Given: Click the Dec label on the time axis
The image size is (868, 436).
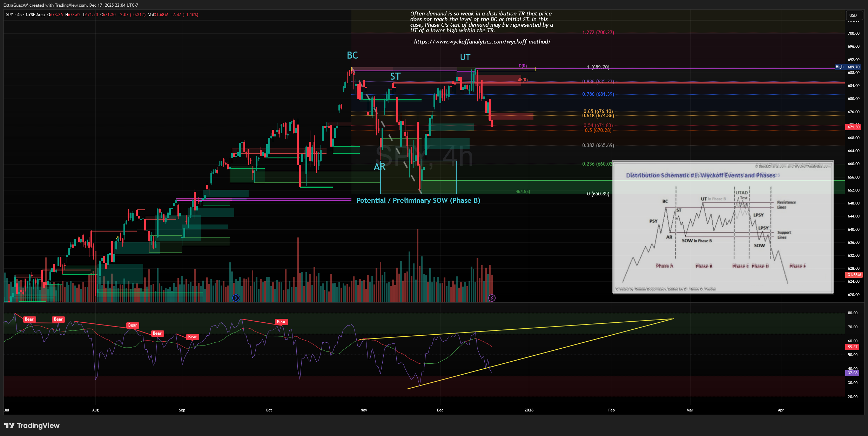Looking at the screenshot, I should 440,410.
